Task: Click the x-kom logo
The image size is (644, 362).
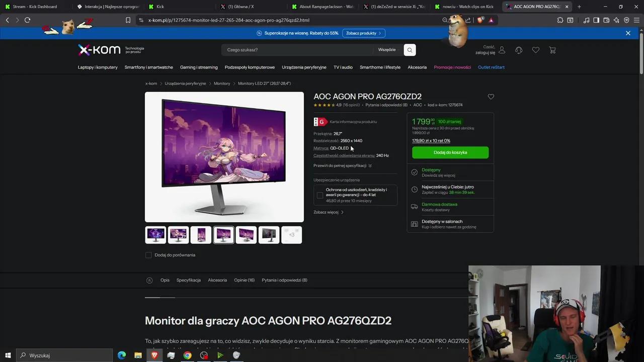Action: tap(99, 50)
